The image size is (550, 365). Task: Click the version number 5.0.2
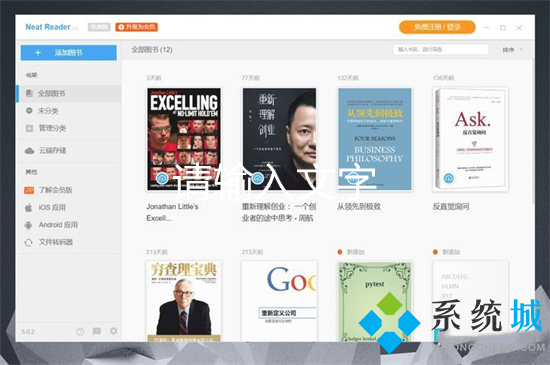pos(28,332)
